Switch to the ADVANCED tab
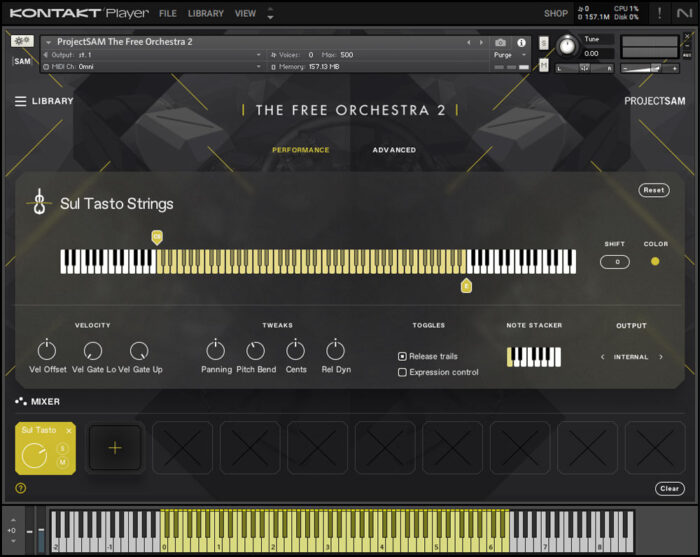Screen dimensions: 700x557 click(x=394, y=150)
